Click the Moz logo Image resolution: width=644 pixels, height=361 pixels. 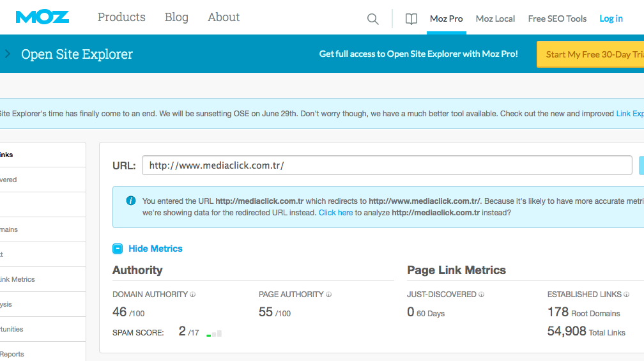click(x=42, y=17)
